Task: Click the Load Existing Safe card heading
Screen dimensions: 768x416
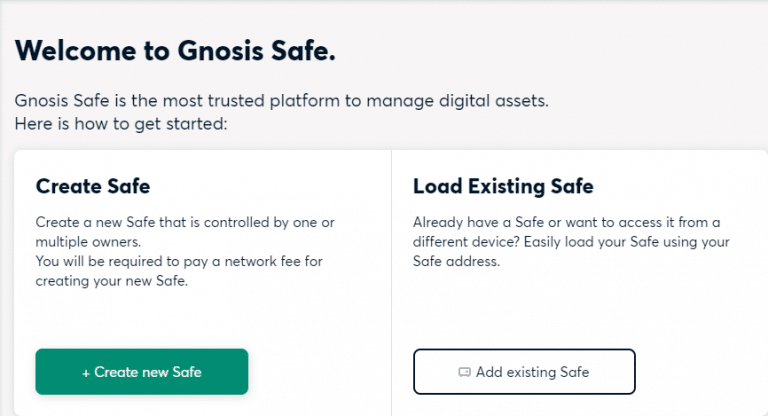Action: click(x=503, y=186)
